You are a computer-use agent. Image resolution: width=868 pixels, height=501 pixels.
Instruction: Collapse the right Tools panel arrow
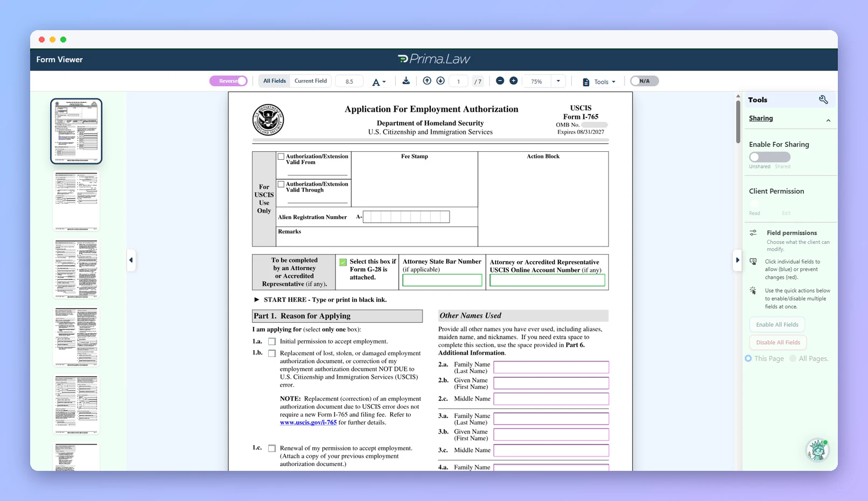point(738,260)
